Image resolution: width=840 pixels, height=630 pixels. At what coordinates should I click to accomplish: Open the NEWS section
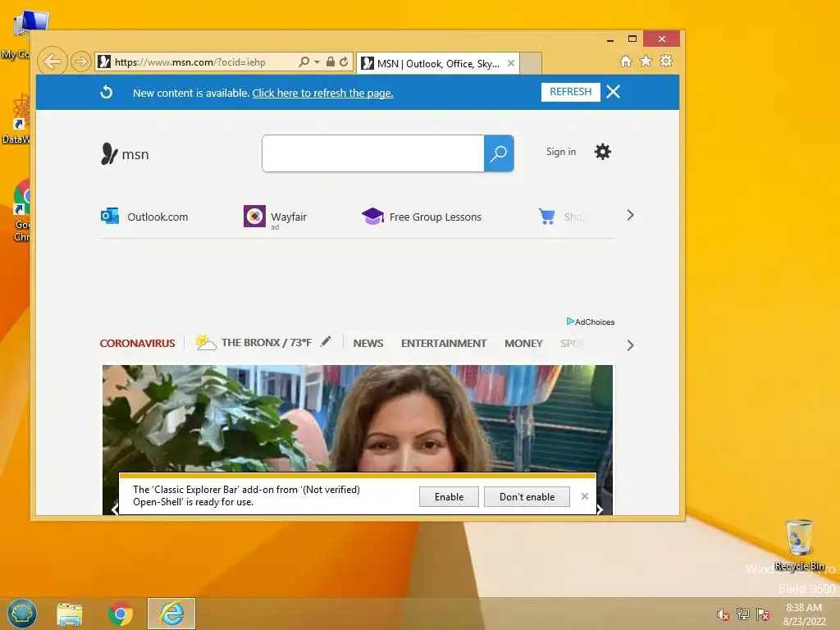click(x=368, y=344)
